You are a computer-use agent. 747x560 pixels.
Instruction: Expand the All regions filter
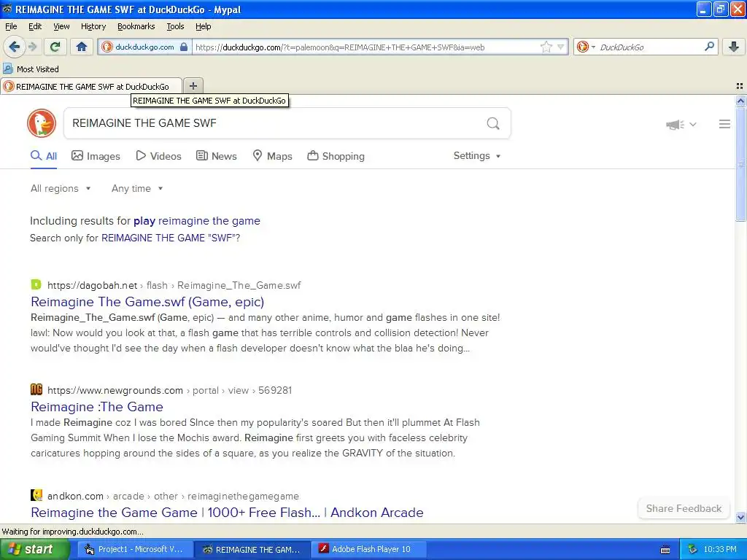61,189
